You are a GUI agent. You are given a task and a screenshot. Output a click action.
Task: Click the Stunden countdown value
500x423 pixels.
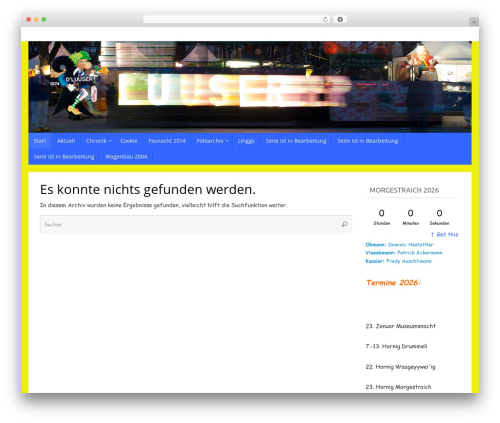pyautogui.click(x=382, y=213)
